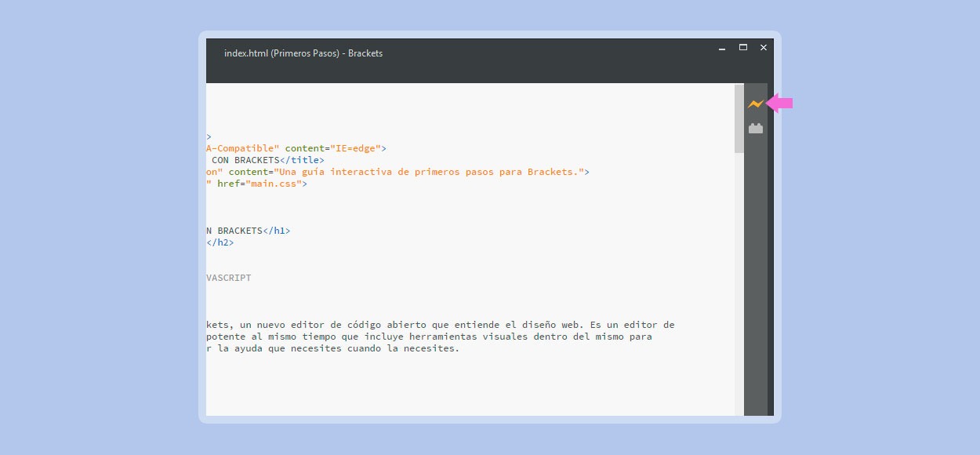
Task: Open the Extension Manager brick icon
Action: (755, 129)
